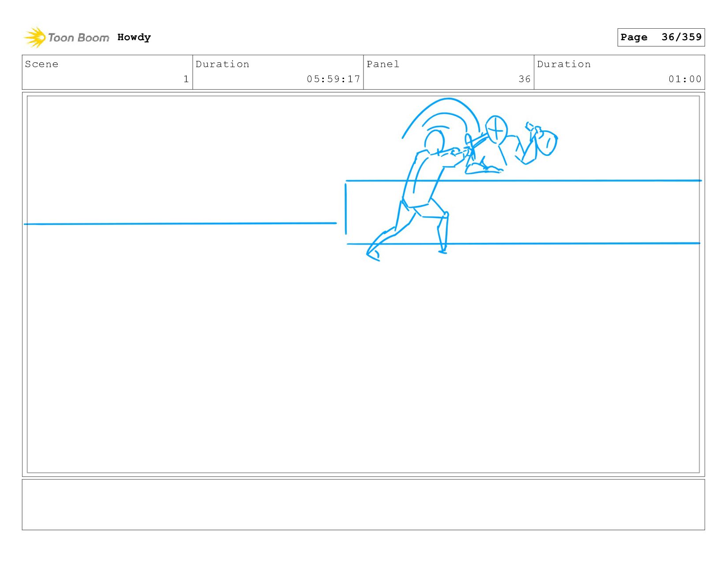728x563 pixels.
Task: Click the storyboard sketch of two figures
Action: (x=462, y=179)
